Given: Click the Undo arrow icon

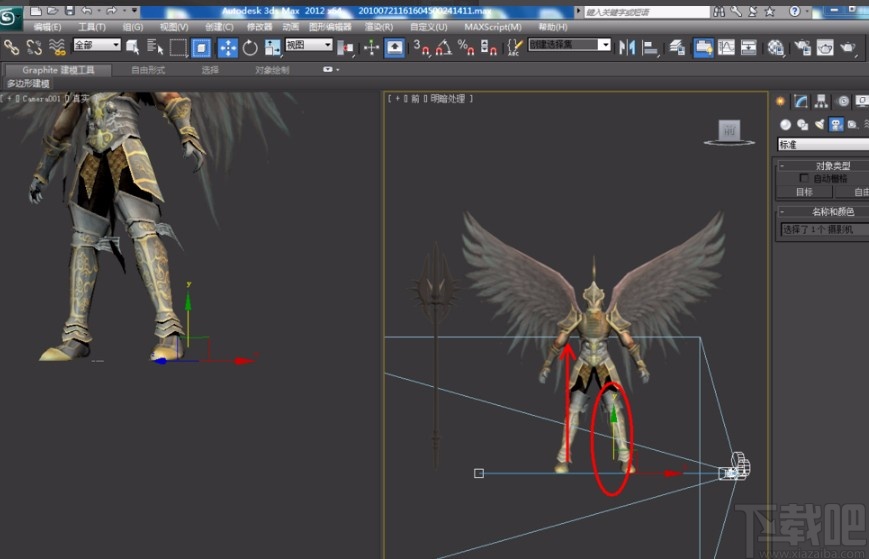Looking at the screenshot, I should (87, 11).
